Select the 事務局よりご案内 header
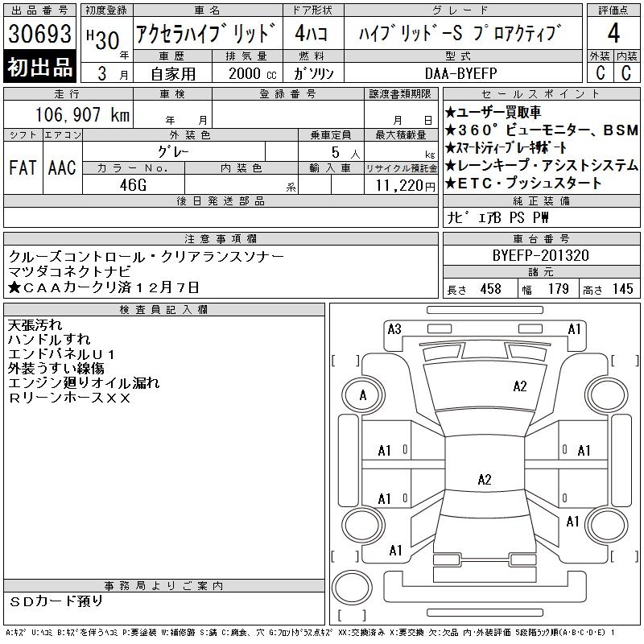This screenshot has height=644, width=644. click(164, 586)
